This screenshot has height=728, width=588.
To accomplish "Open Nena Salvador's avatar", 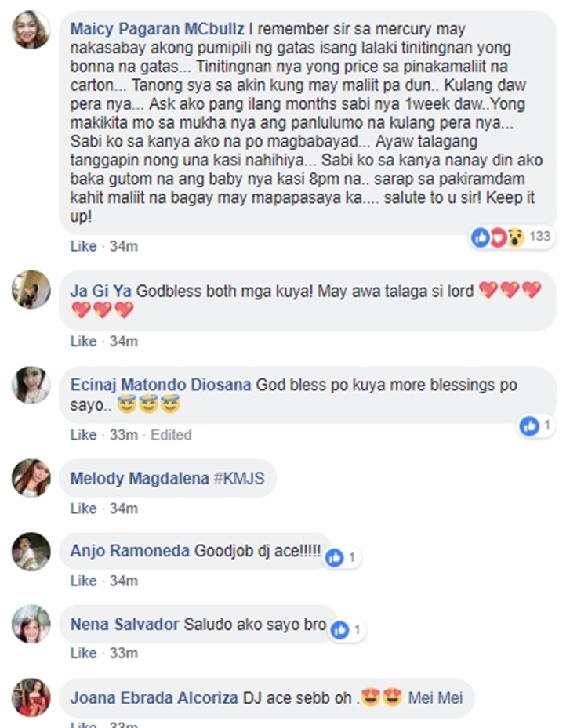I will point(31,624).
